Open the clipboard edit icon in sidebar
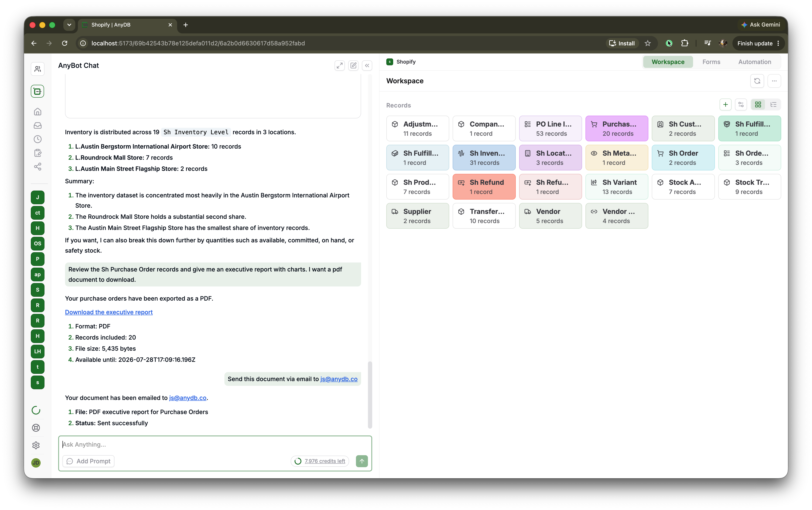 pos(37,153)
